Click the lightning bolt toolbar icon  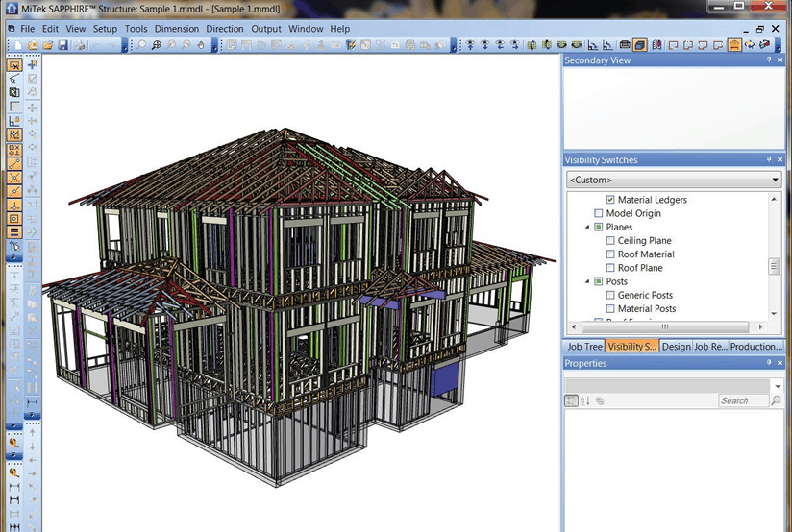click(351, 45)
